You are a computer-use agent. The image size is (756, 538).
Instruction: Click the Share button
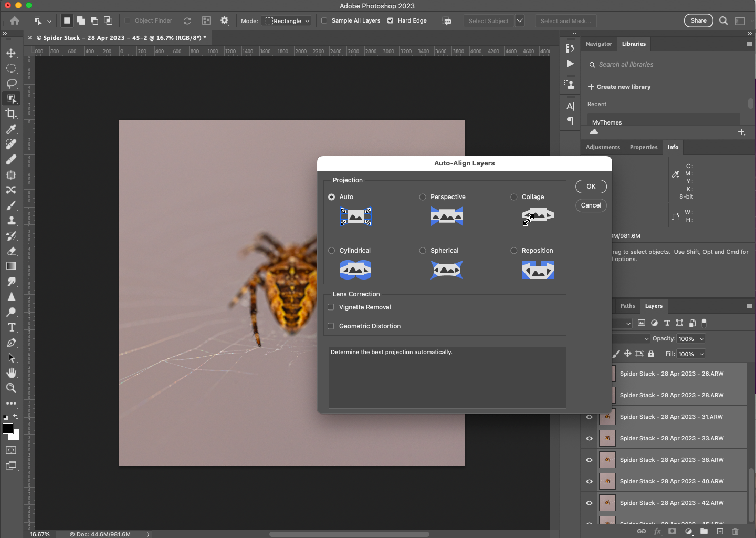pos(699,20)
